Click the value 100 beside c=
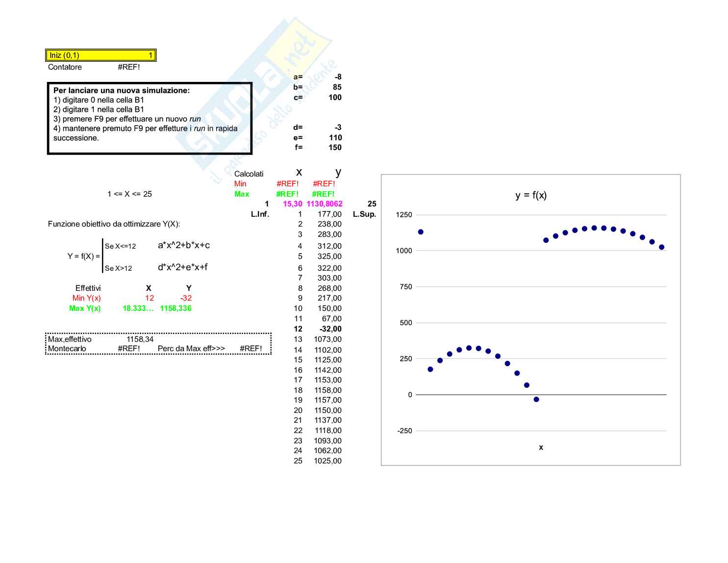Viewport: 728px width, 563px height. pyautogui.click(x=335, y=98)
